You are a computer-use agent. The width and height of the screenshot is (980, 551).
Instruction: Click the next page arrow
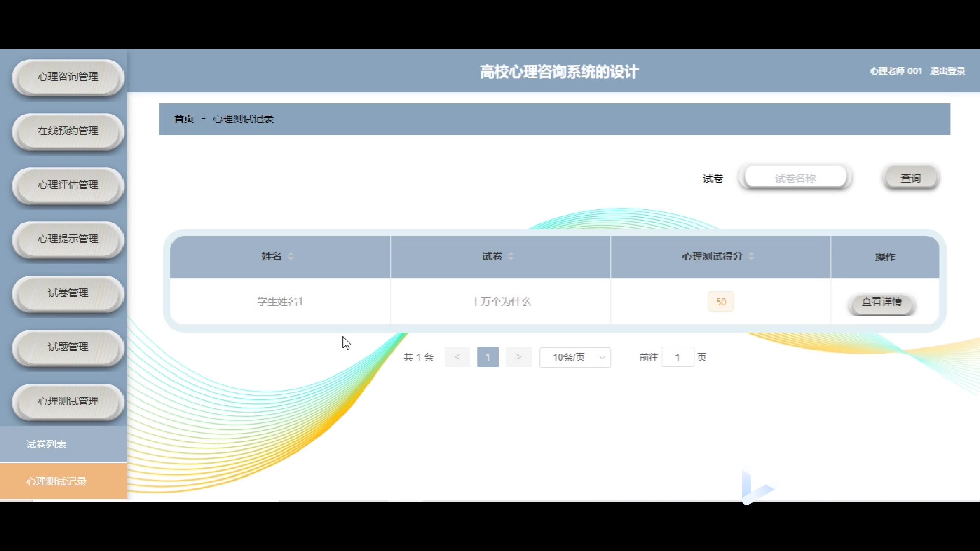pyautogui.click(x=519, y=357)
